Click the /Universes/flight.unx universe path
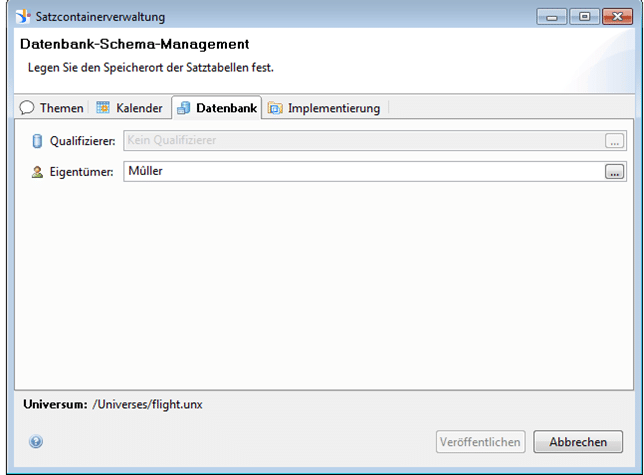The width and height of the screenshot is (644, 475). pyautogui.click(x=147, y=404)
